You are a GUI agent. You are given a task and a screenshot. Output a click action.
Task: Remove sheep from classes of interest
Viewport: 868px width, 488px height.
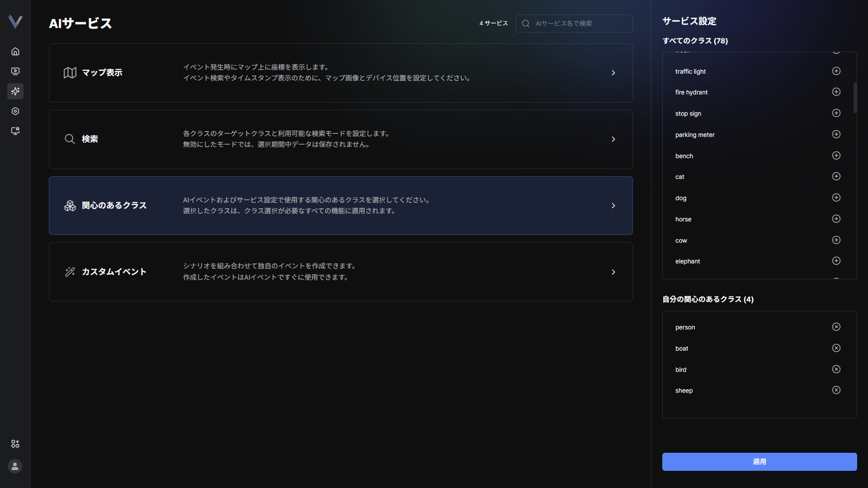coord(836,390)
